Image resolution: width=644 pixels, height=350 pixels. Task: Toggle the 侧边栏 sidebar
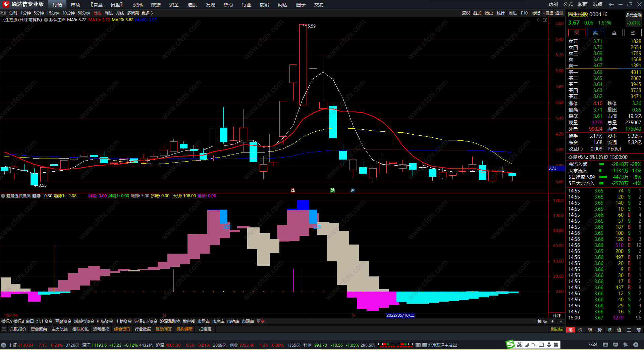[557, 329]
